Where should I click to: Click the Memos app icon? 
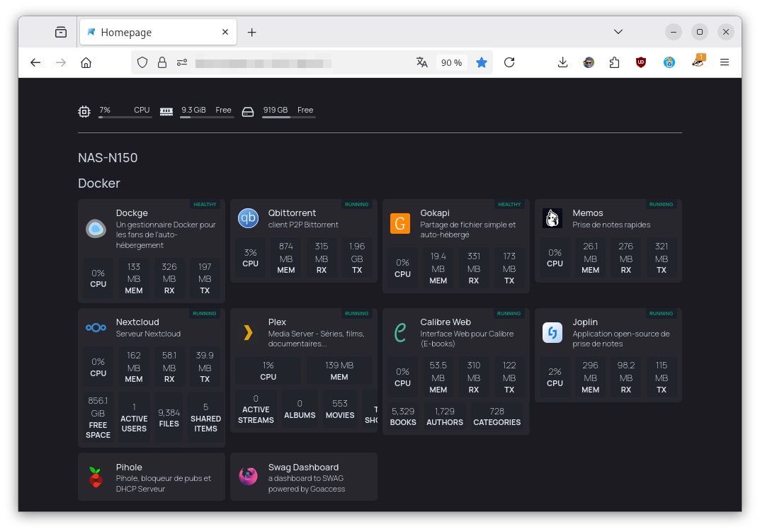click(552, 218)
